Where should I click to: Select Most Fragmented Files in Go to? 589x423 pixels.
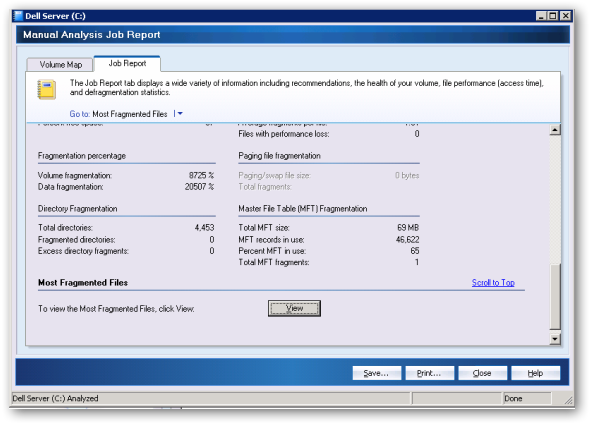(130, 114)
